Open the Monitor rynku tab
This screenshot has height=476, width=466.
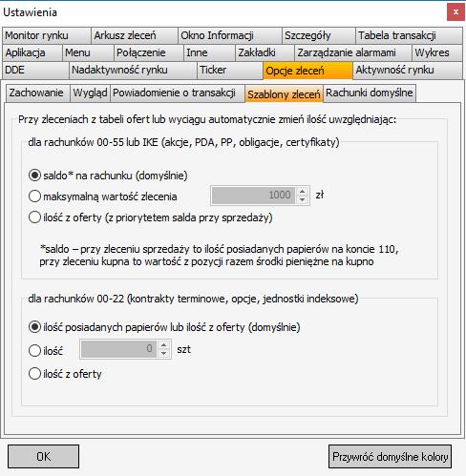(47, 35)
